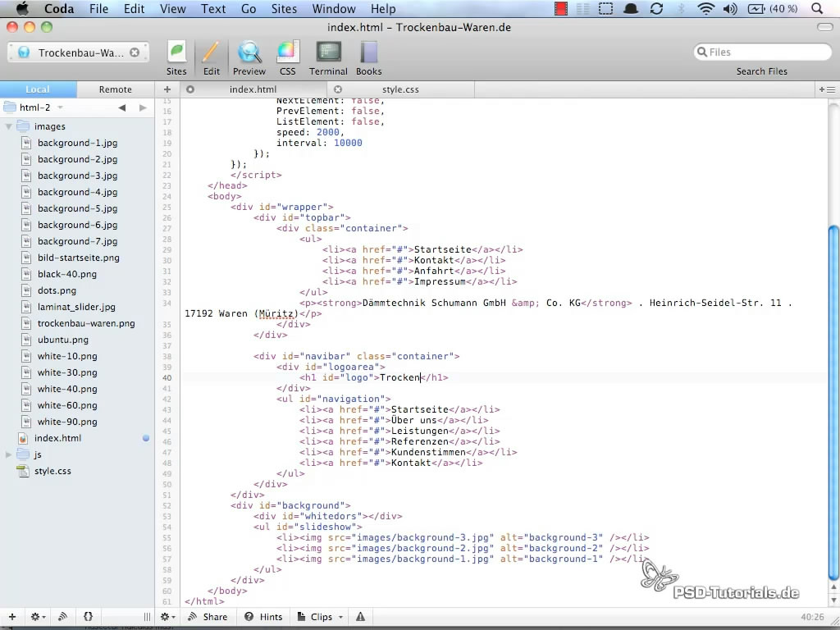
Task: Select index.html in file list
Action: point(58,438)
